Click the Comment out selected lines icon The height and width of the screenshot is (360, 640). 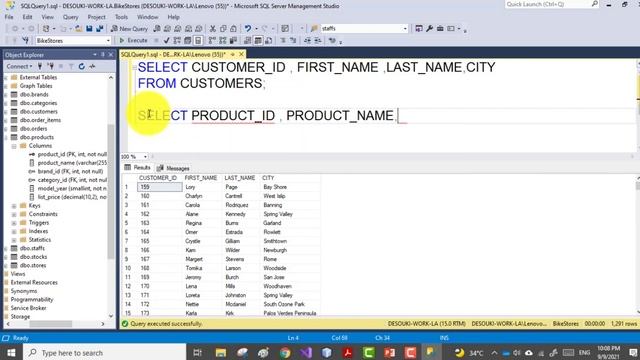[283, 40]
